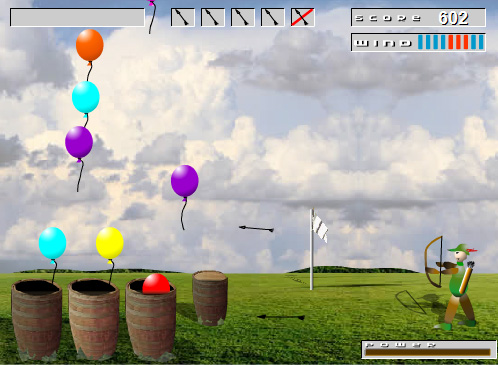
Task: Click the empty gray message box
Action: pyautogui.click(x=77, y=17)
